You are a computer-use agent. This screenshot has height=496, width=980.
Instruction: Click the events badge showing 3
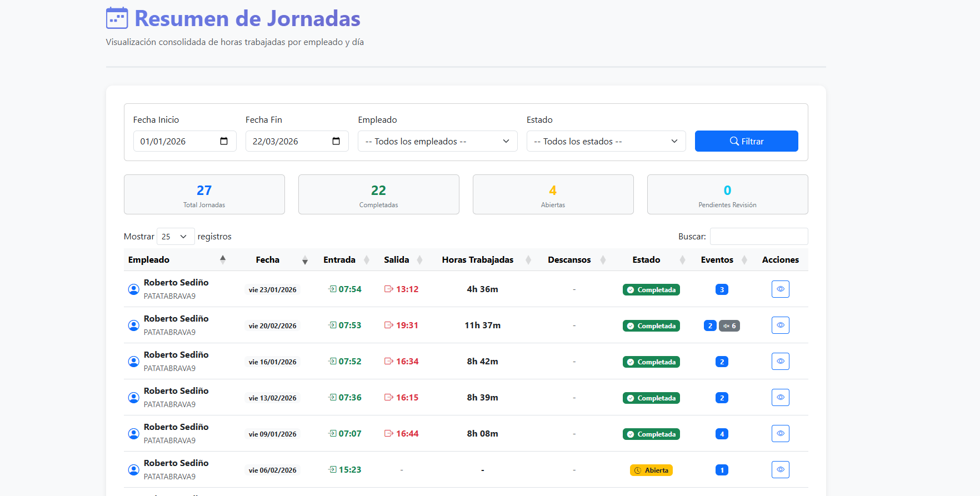click(722, 290)
